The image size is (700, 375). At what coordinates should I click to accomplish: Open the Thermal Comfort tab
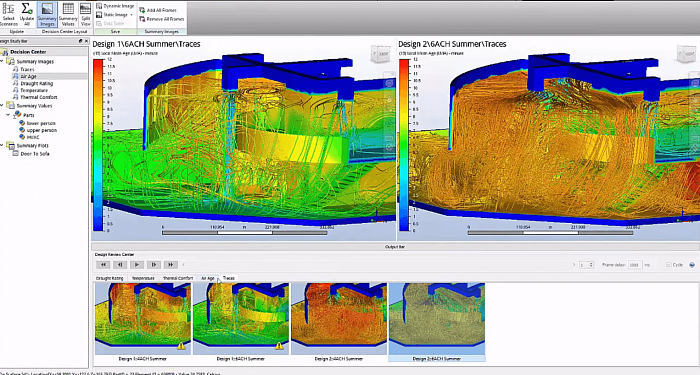click(x=178, y=278)
